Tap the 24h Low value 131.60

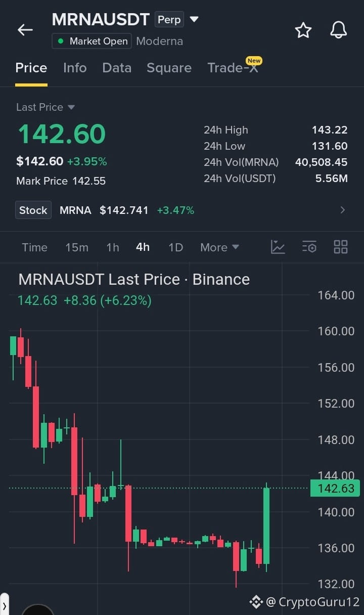click(330, 146)
